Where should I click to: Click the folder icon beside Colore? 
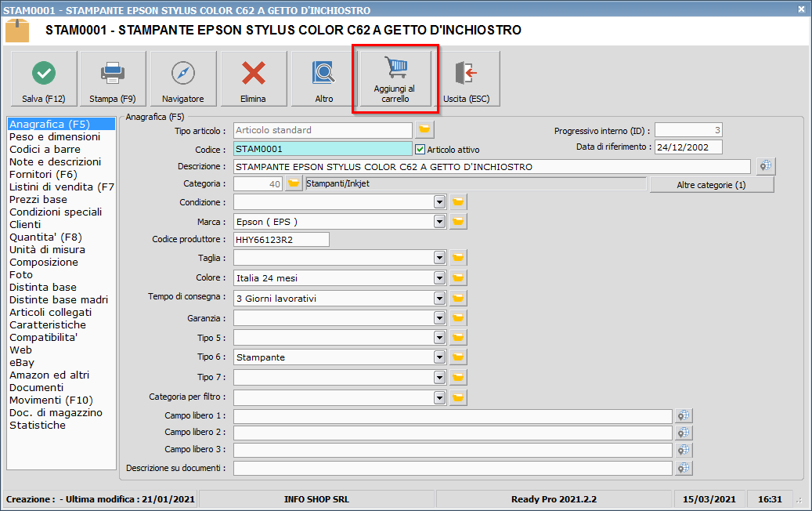458,277
